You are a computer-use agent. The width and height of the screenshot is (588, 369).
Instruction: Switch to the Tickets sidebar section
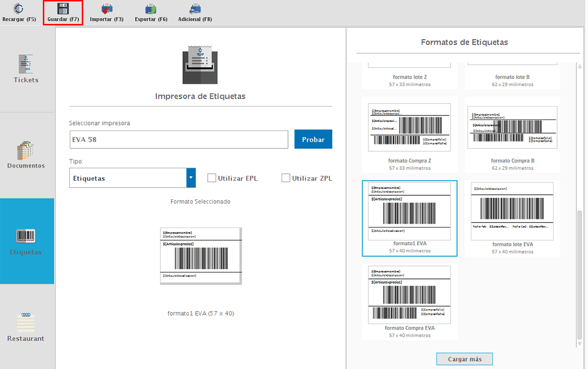26,69
